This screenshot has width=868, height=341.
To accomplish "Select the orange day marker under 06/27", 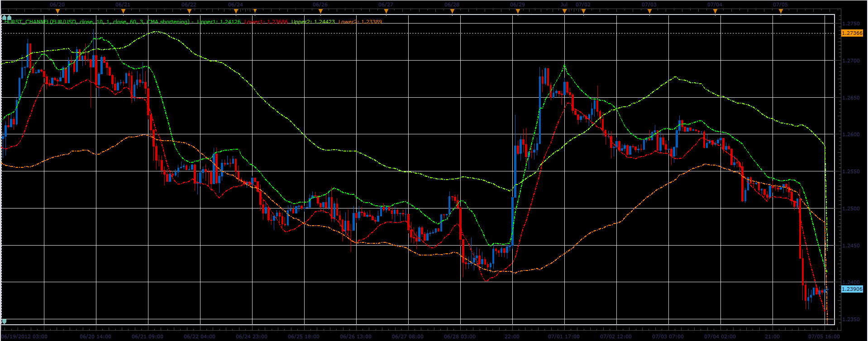I will coord(386,11).
